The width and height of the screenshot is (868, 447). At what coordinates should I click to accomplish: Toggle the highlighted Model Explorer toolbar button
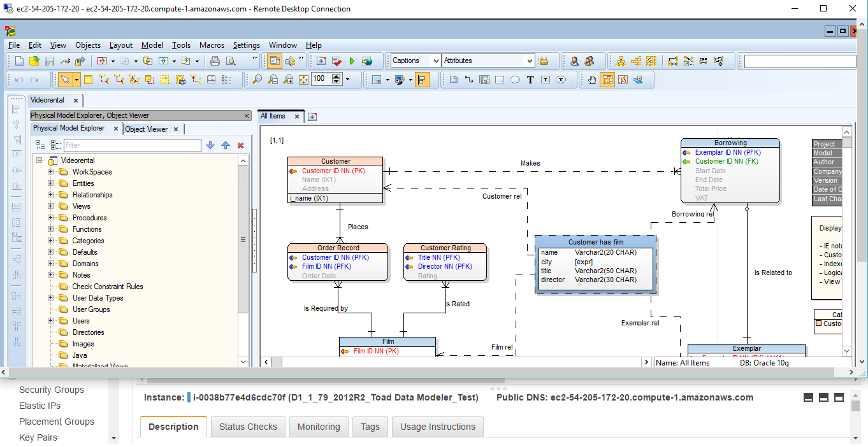tap(275, 61)
